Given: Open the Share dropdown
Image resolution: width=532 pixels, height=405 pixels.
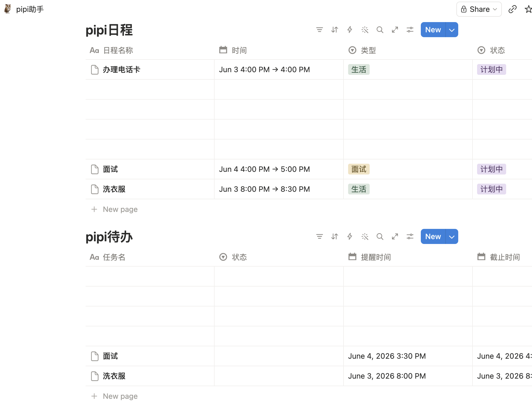Looking at the screenshot, I should 479,9.
